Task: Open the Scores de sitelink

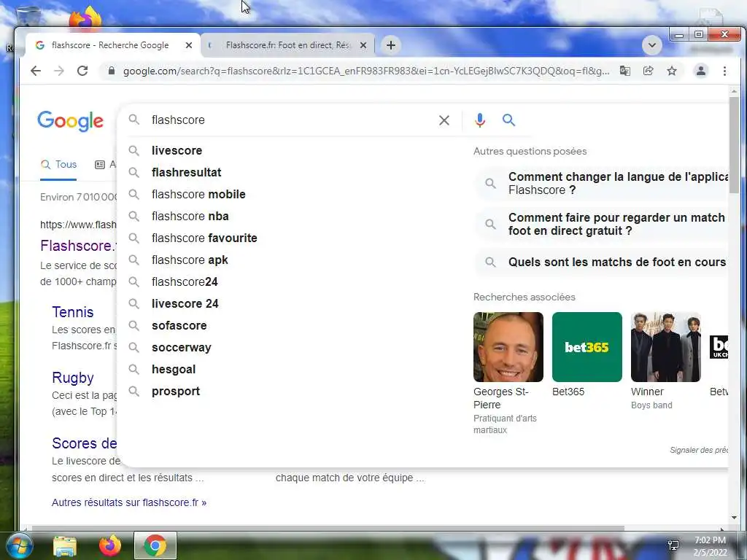Action: click(x=85, y=443)
